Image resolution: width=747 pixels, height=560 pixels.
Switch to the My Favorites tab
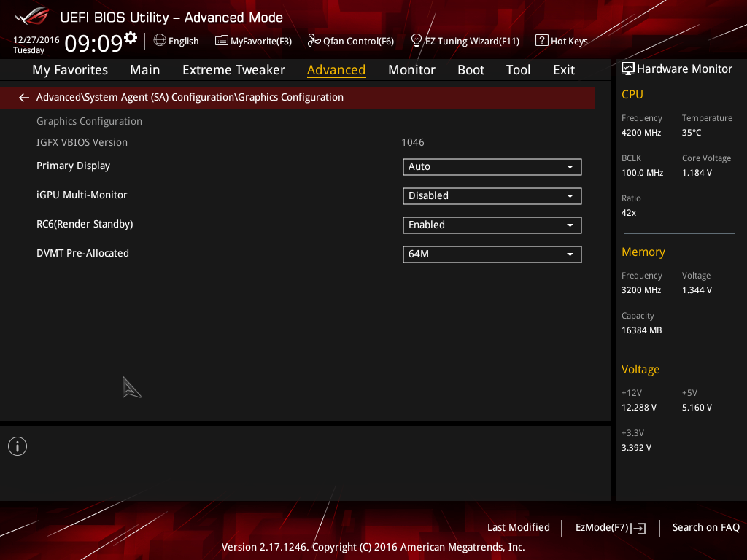point(70,70)
